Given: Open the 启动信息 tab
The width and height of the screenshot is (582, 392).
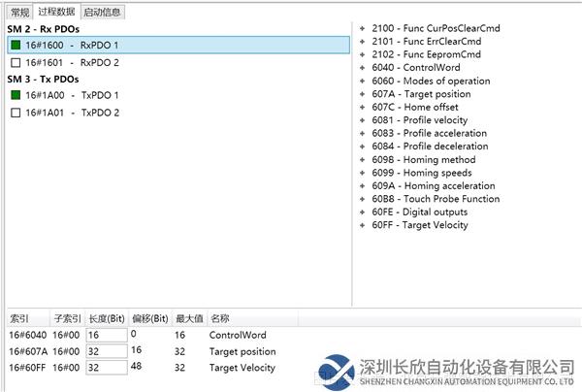Looking at the screenshot, I should click(103, 12).
